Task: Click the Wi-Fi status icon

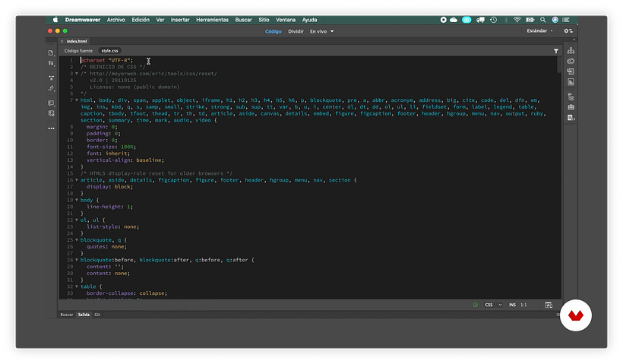Action: click(517, 20)
